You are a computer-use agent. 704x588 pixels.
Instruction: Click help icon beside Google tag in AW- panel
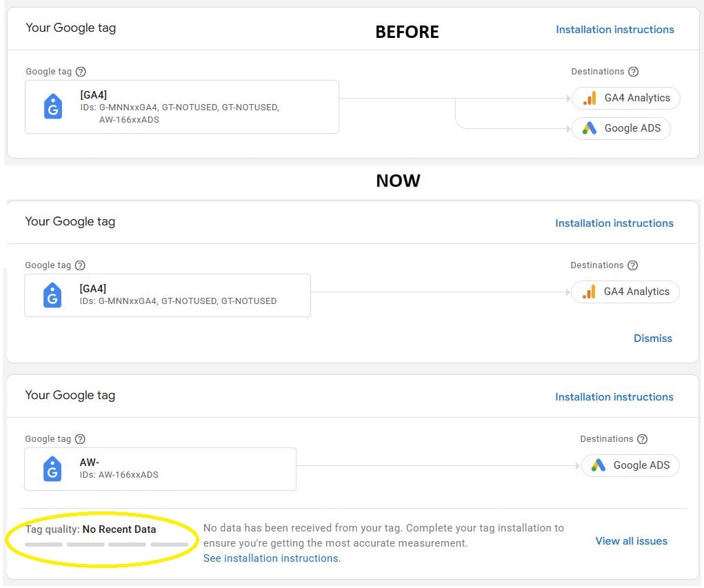click(80, 439)
